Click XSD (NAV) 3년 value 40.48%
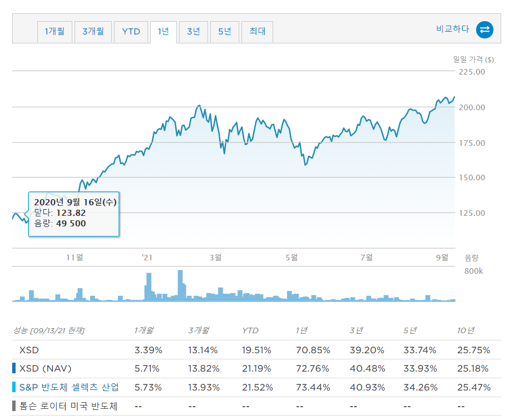This screenshot has height=420, width=519. pos(367,368)
